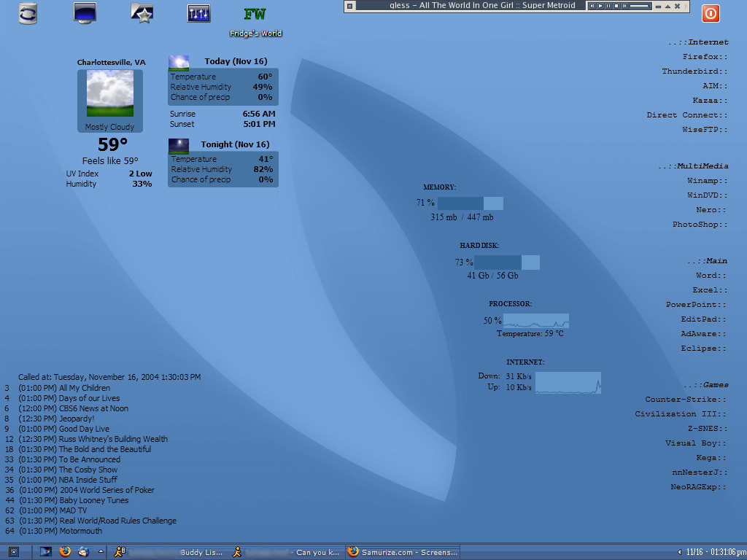Open Thunderbird from the quick launch bar
Viewport: 747px width, 560px height.
click(x=83, y=551)
